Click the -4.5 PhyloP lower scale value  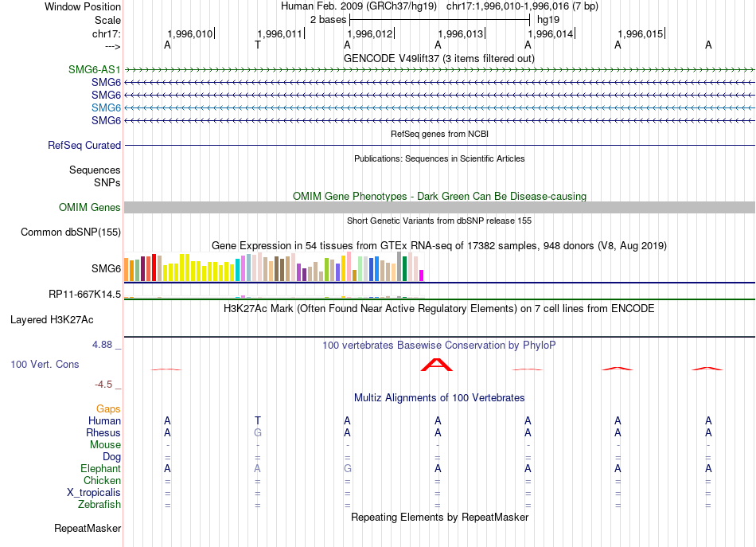pyautogui.click(x=103, y=385)
